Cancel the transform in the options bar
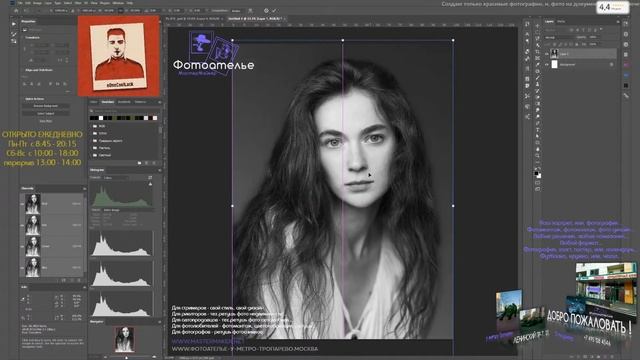640x360 pixels. tap(266, 11)
